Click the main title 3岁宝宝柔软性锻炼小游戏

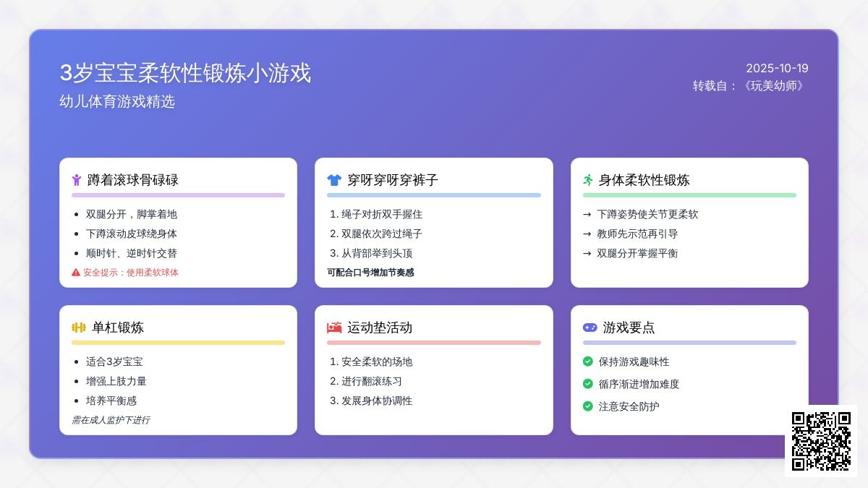(x=185, y=73)
